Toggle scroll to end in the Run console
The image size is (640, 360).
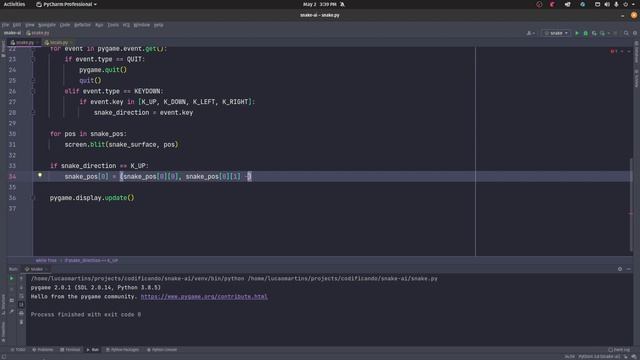pyautogui.click(x=21, y=304)
